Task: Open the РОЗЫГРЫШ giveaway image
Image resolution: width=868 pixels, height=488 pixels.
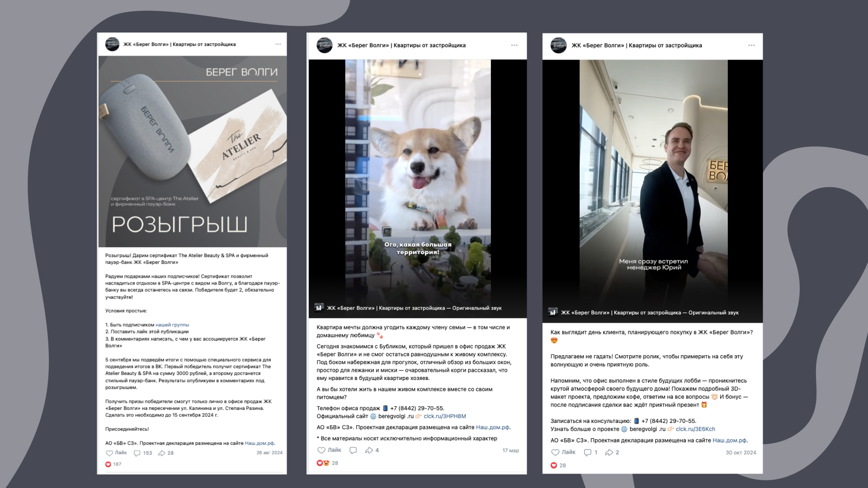Action: coord(193,151)
